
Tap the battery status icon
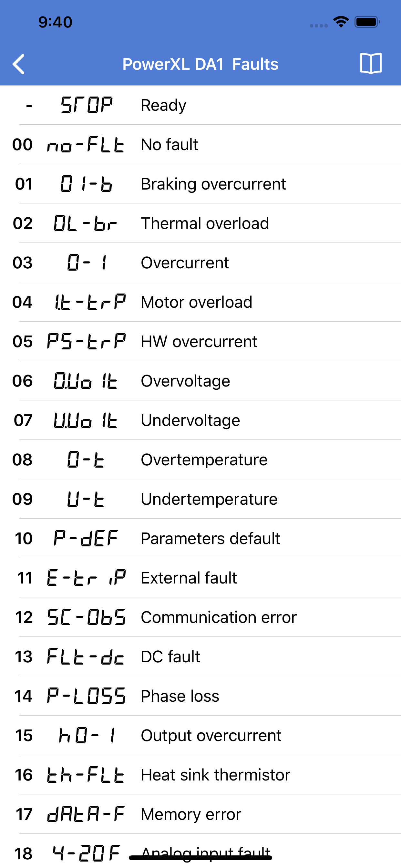click(x=366, y=21)
